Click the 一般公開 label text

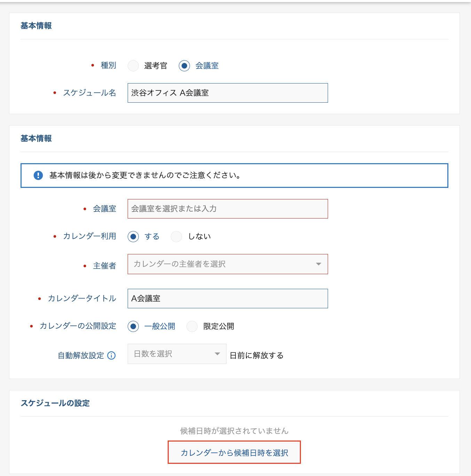pos(160,326)
